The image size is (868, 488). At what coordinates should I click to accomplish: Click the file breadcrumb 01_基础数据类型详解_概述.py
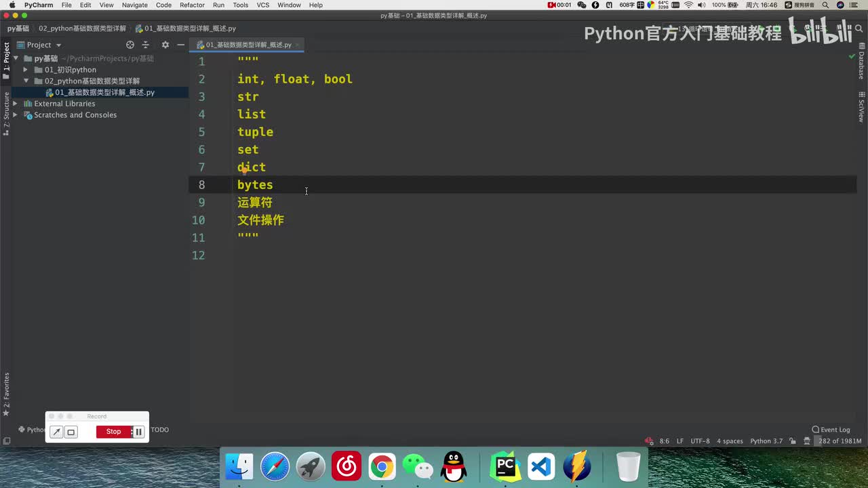coord(186,28)
